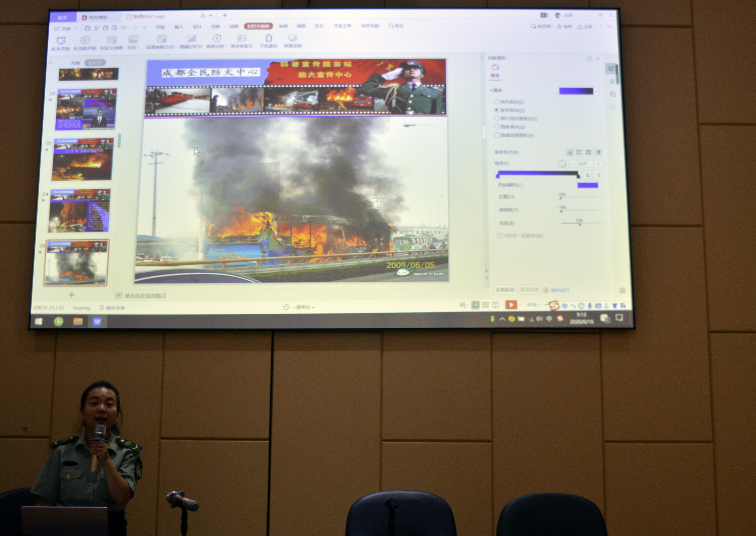The height and width of the screenshot is (536, 756).
Task: Click the 从头开始 slideshow icon
Action: tap(61, 41)
